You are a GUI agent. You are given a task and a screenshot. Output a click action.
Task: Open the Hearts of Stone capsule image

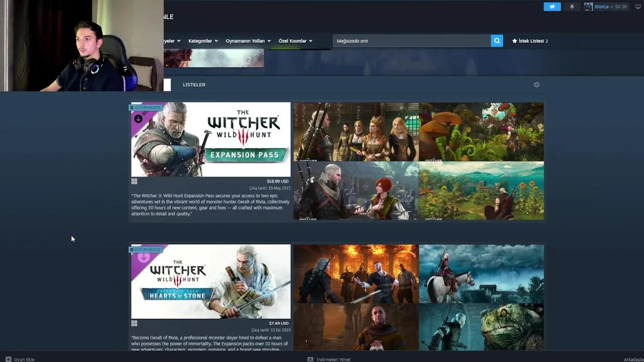click(x=211, y=282)
